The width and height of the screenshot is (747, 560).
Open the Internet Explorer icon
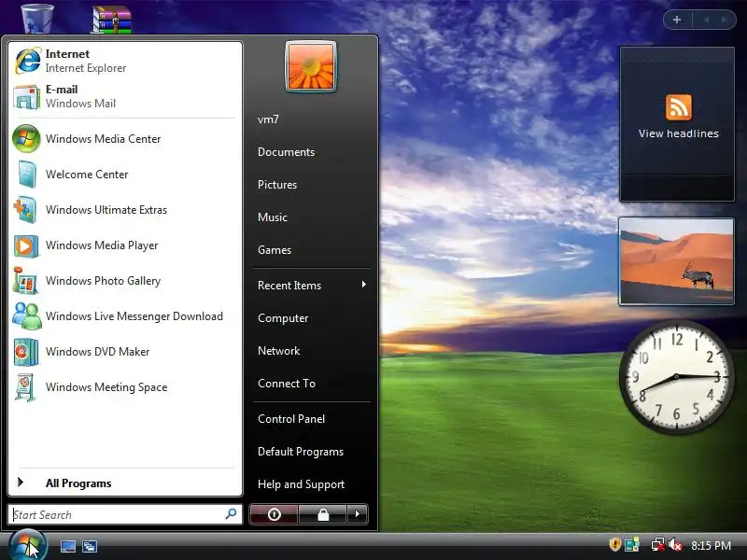(x=28, y=61)
